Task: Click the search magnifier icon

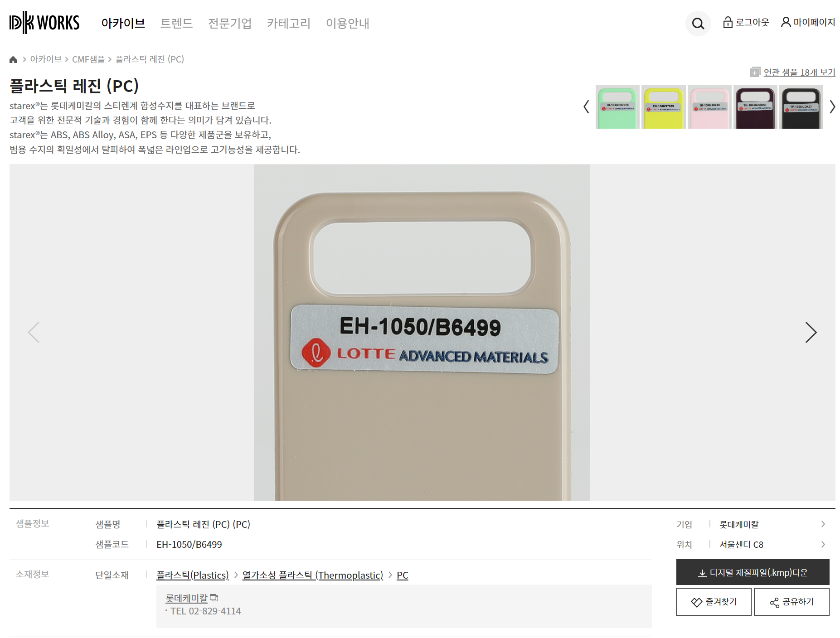Action: point(698,24)
